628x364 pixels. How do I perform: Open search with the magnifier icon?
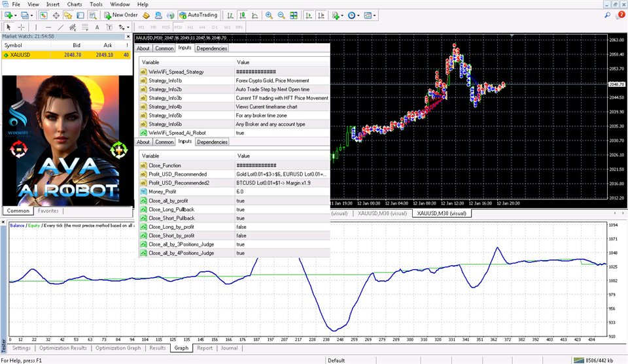click(607, 15)
